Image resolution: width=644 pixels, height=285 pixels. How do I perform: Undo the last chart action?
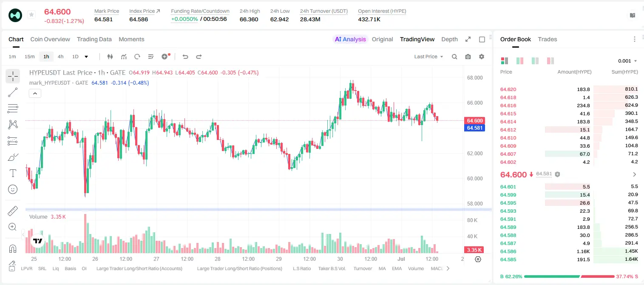[x=185, y=57]
